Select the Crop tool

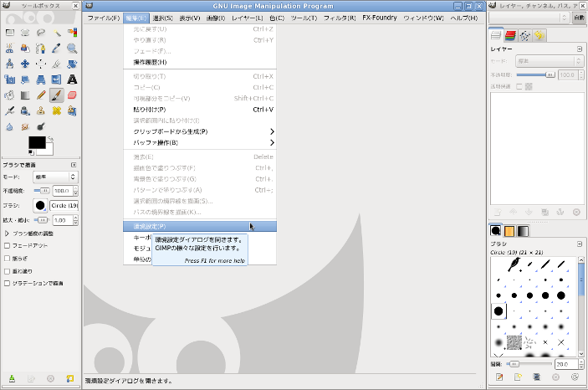[x=57, y=64]
